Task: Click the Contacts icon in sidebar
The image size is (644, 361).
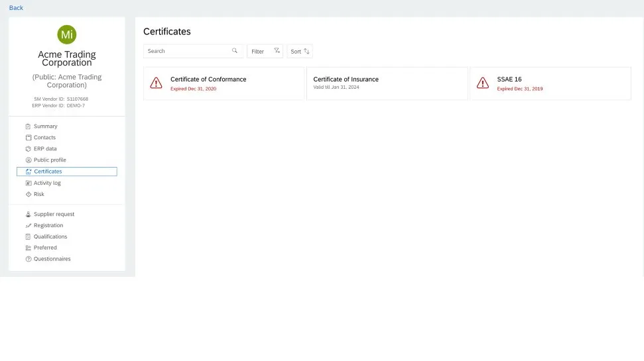Action: 28,138
